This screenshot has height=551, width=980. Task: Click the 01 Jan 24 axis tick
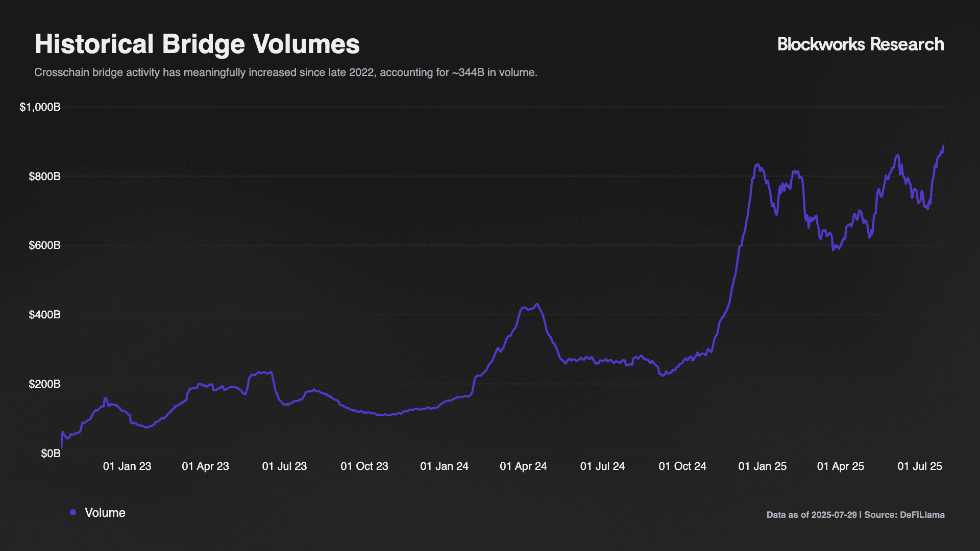(x=444, y=466)
